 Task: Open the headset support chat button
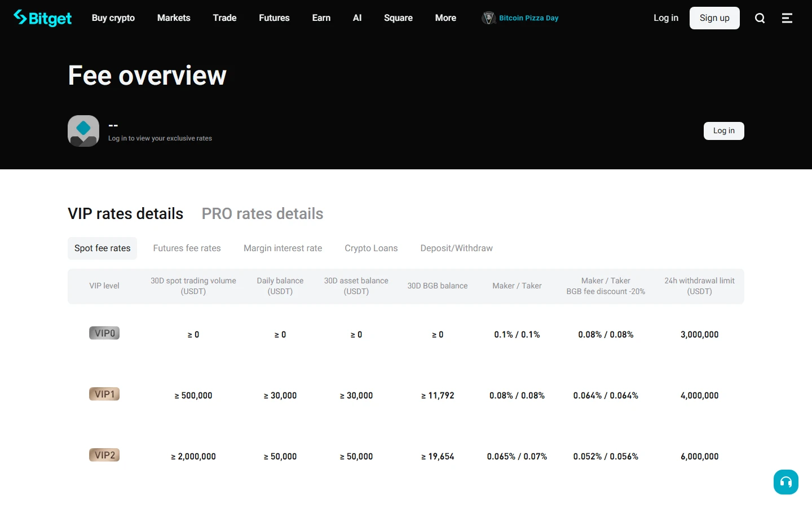786,482
